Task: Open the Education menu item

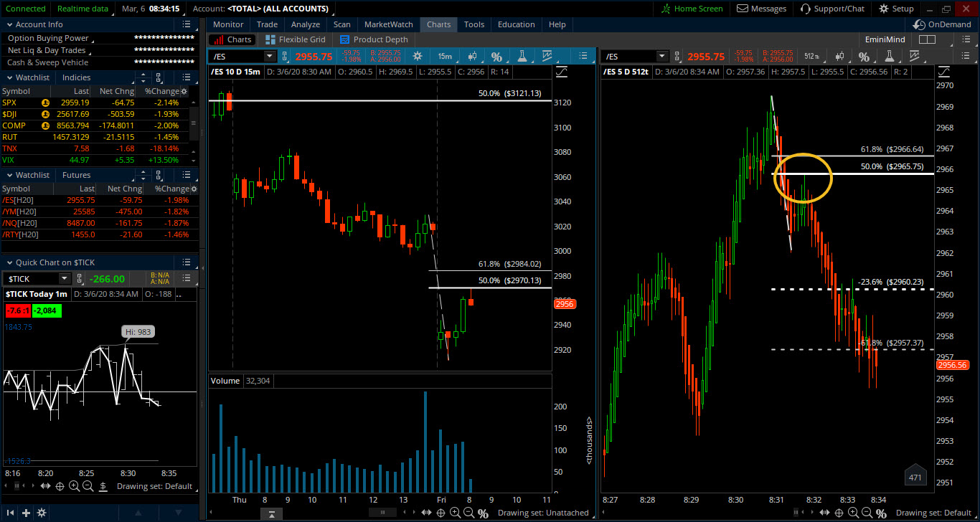Action: pos(516,24)
